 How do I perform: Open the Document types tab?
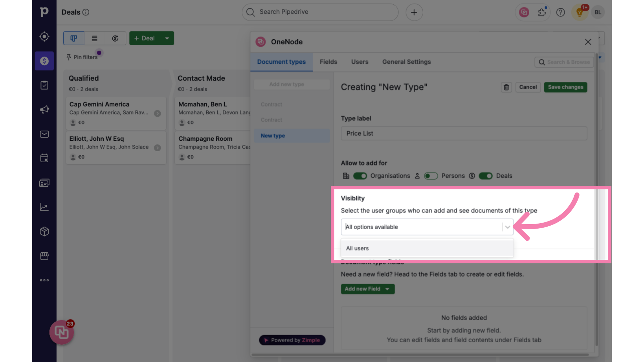pyautogui.click(x=281, y=62)
